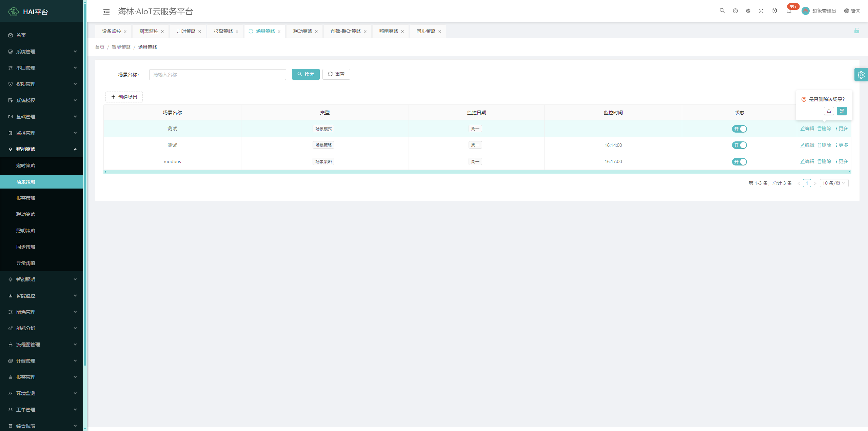Expand 环境监测 menu
The width and height of the screenshot is (868, 431).
[41, 393]
